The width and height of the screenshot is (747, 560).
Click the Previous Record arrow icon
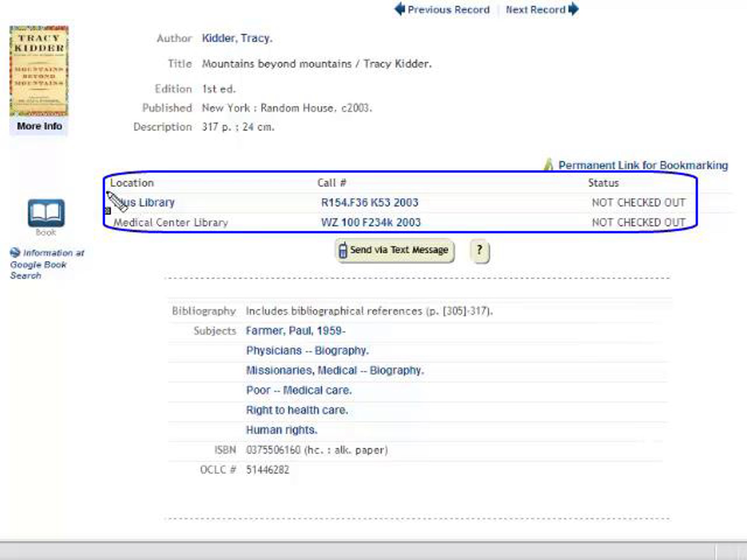(x=400, y=9)
